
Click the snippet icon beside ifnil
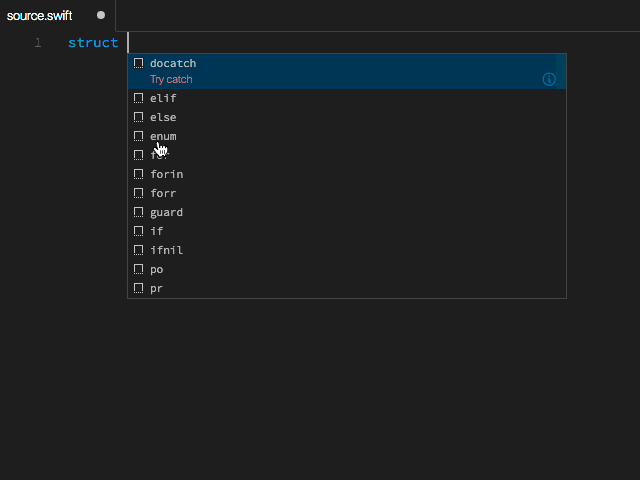coord(139,250)
